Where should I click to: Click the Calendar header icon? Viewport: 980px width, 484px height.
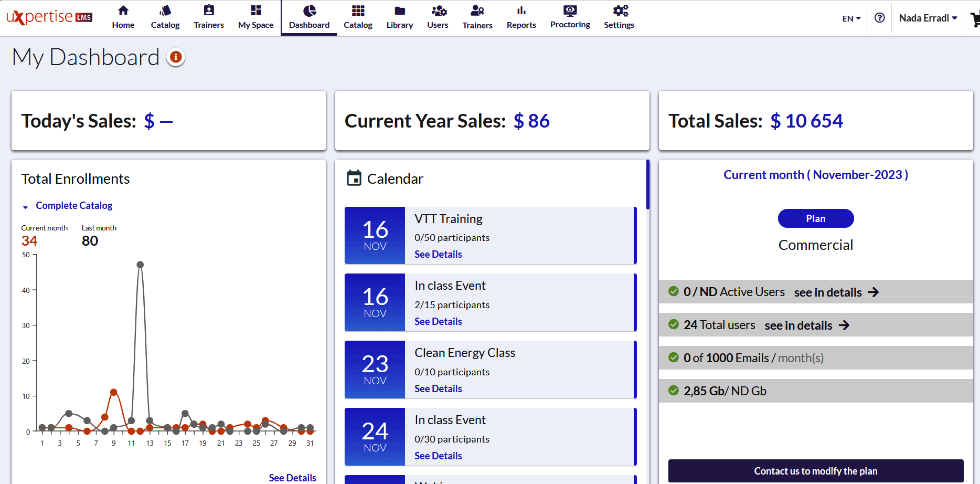[354, 178]
